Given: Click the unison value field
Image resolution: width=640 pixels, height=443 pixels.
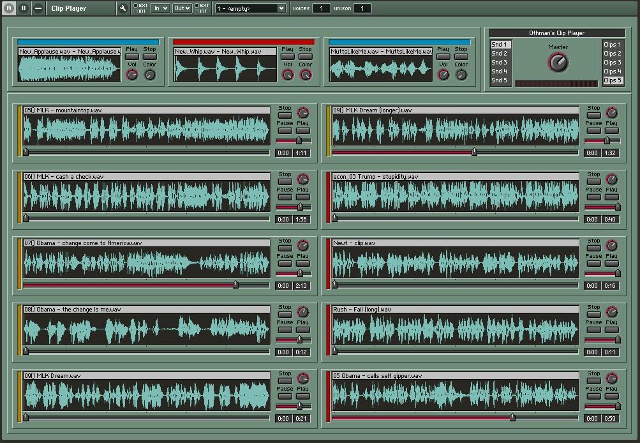Looking at the screenshot, I should pyautogui.click(x=362, y=8).
